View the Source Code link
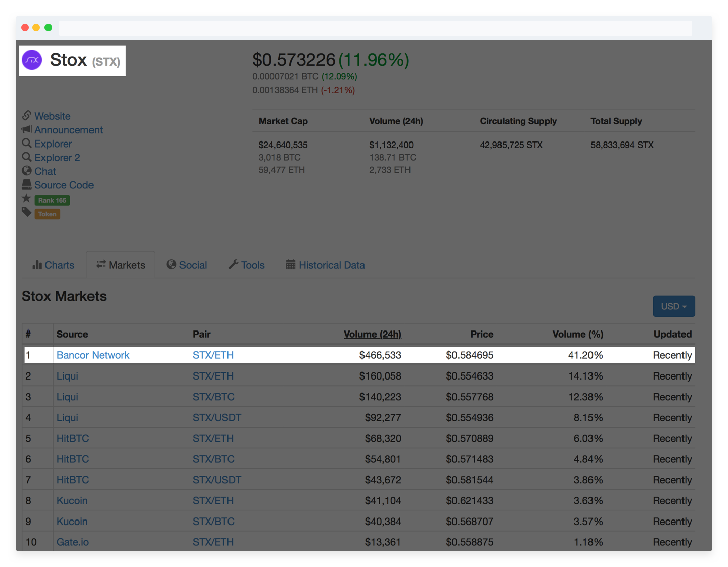 pos(64,185)
